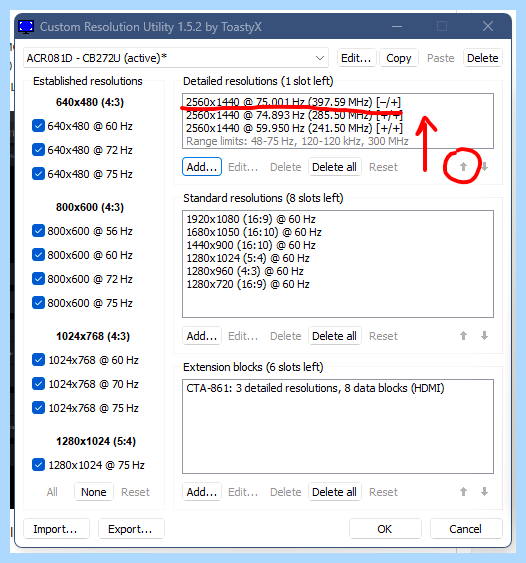Minimize the Custom Resolution Utility window
The image size is (526, 563).
point(397,26)
